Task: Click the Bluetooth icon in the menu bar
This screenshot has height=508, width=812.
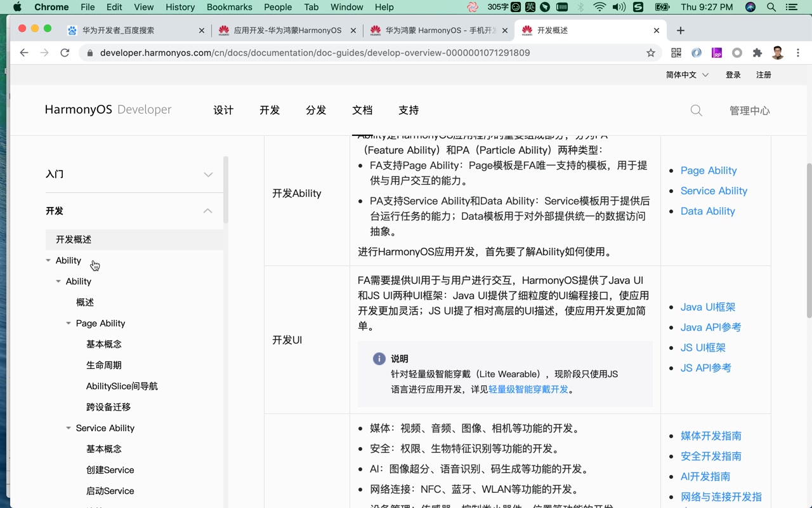Action: click(580, 7)
